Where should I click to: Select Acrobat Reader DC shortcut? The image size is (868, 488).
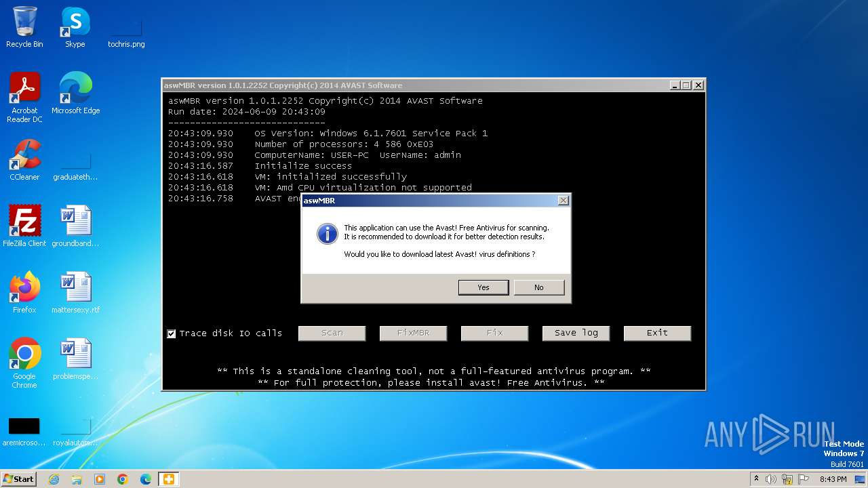click(x=24, y=98)
